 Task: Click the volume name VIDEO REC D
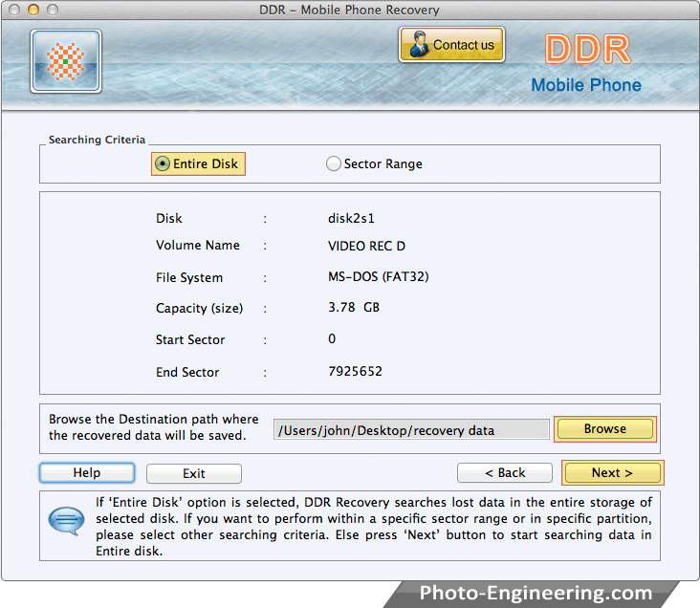[x=366, y=246]
